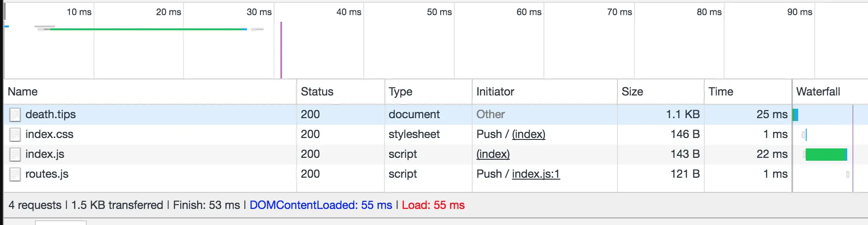868x225 pixels.
Task: Open the index.js:1 initiator link
Action: pyautogui.click(x=536, y=174)
